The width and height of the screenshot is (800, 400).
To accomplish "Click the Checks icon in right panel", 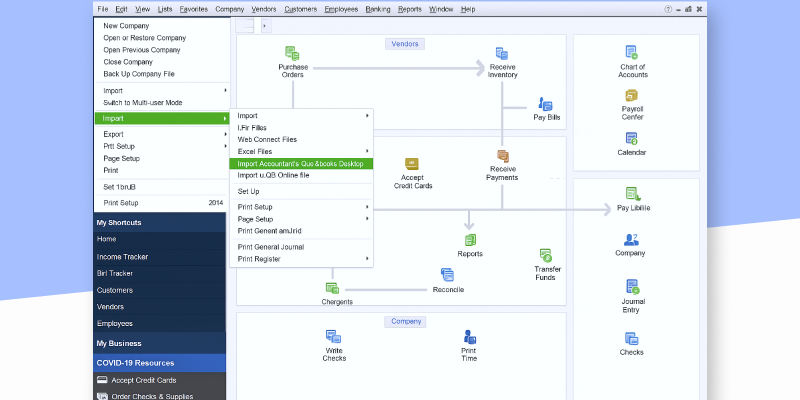I will (632, 339).
